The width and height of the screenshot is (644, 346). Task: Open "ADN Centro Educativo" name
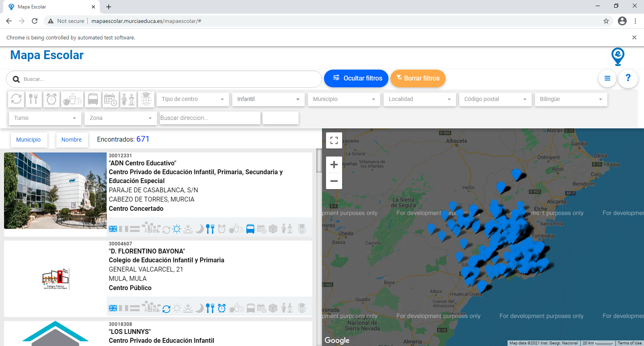[142, 163]
